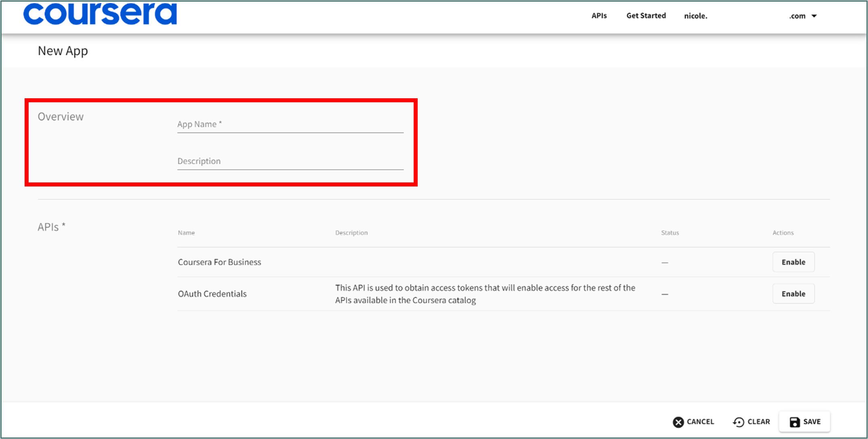Focus the App Name input field
868x439 pixels.
[290, 124]
